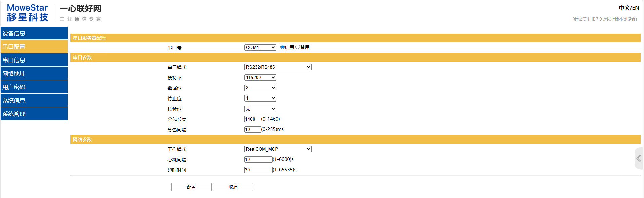
Task: Click the 串口号 label
Action: (174, 48)
